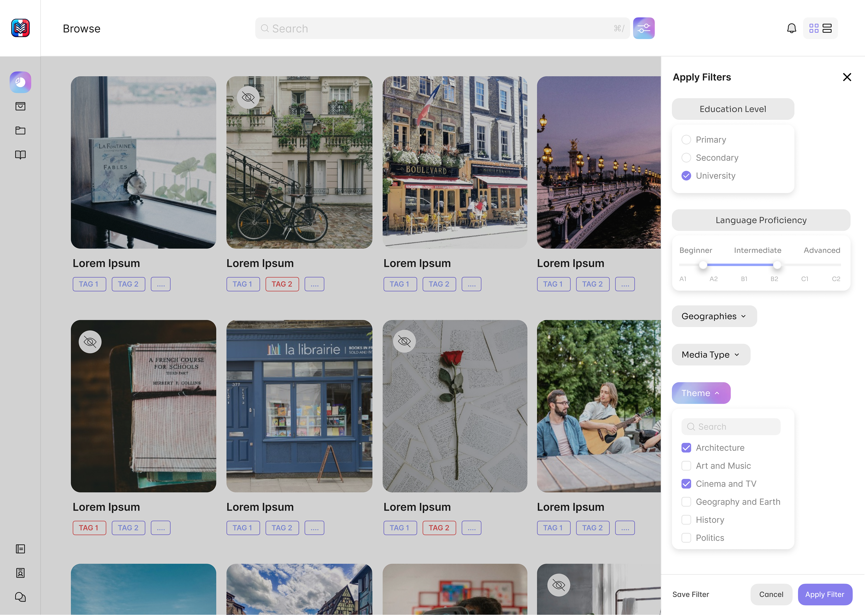The image size is (865, 616).
Task: Click the Language Proficiency section header
Action: (761, 220)
